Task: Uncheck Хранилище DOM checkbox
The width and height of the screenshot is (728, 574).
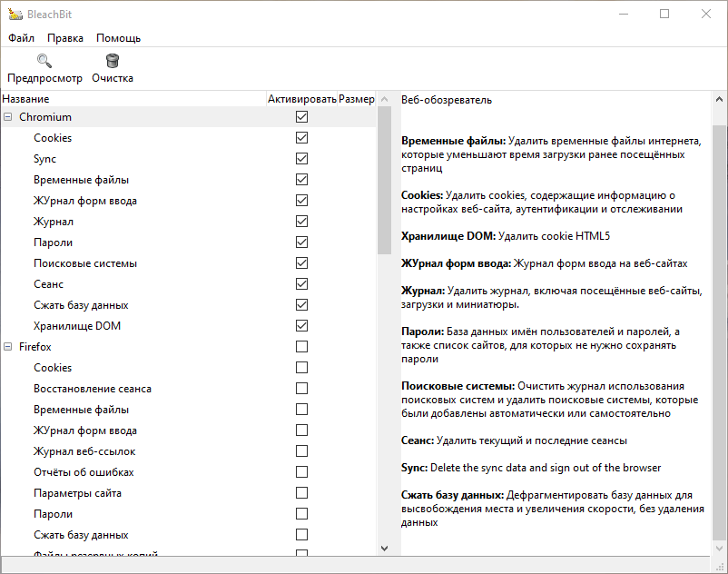Action: (301, 326)
